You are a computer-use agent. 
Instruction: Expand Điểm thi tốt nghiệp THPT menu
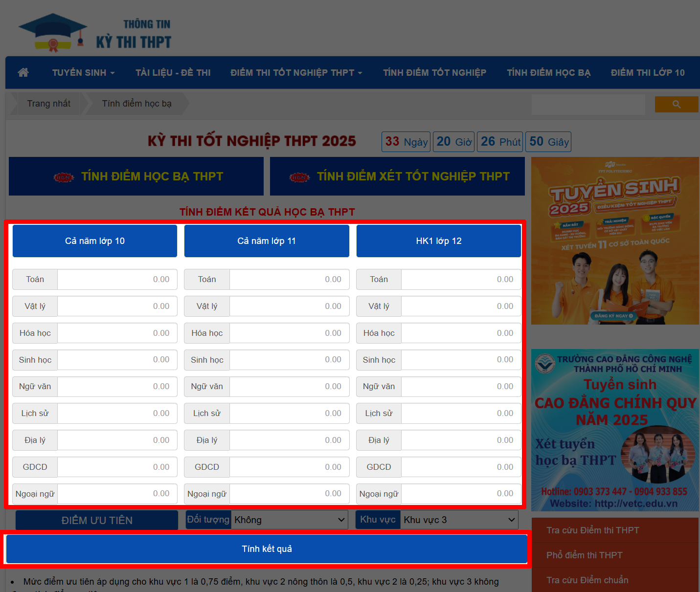tap(296, 72)
